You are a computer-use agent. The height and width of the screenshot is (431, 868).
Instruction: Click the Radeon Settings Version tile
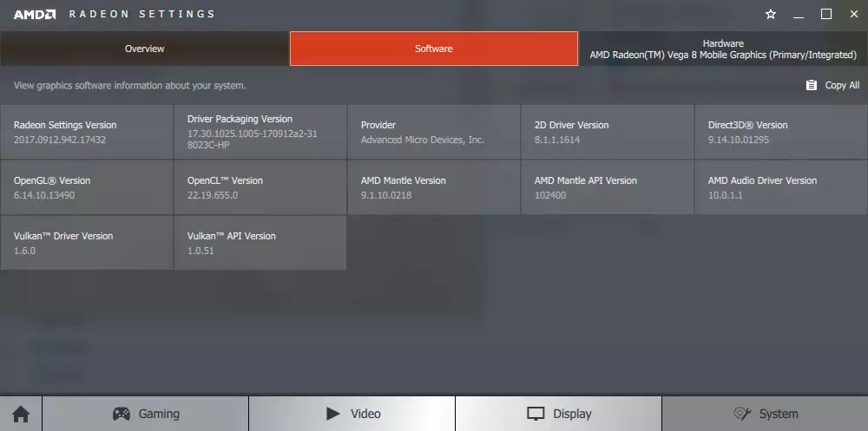point(86,132)
